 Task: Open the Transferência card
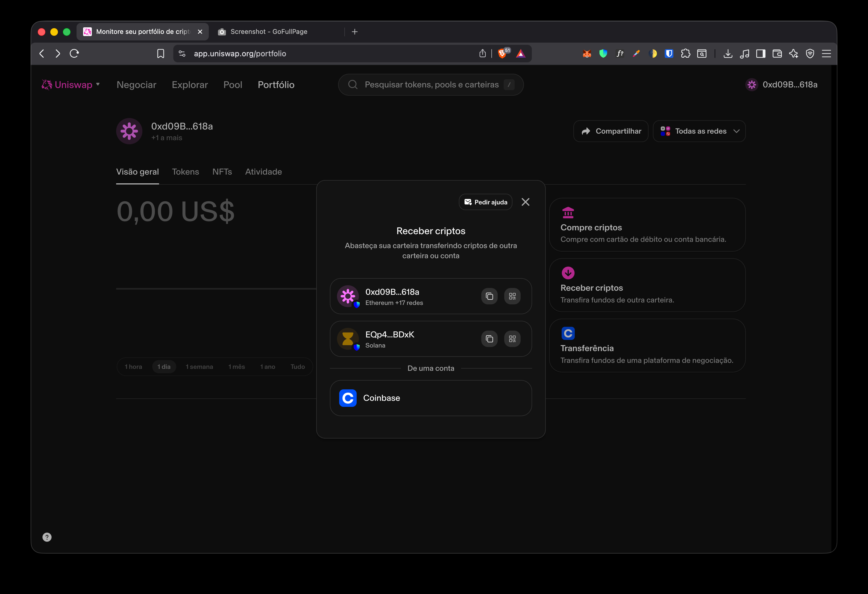click(x=647, y=345)
